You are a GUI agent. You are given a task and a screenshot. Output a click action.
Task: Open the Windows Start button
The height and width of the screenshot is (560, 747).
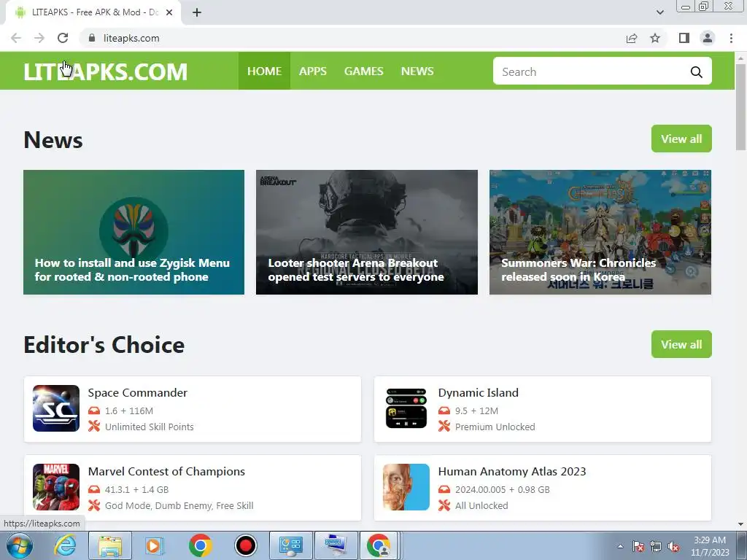[20, 545]
